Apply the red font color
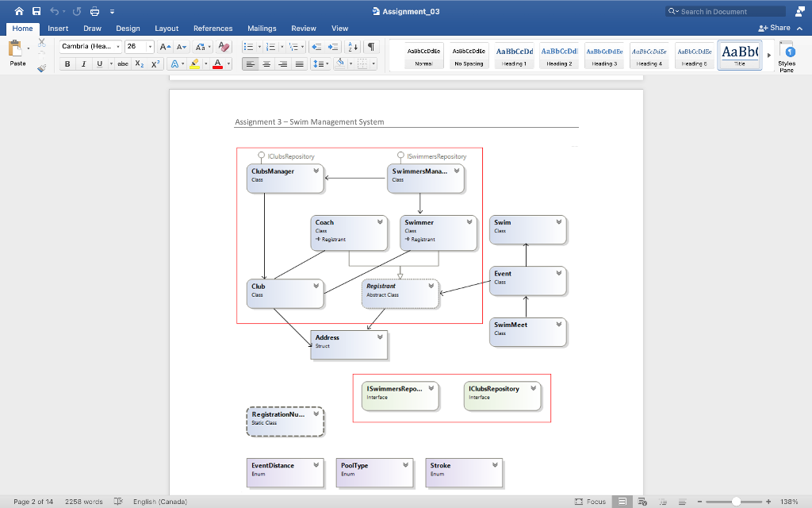This screenshot has width=812, height=508. pos(217,63)
